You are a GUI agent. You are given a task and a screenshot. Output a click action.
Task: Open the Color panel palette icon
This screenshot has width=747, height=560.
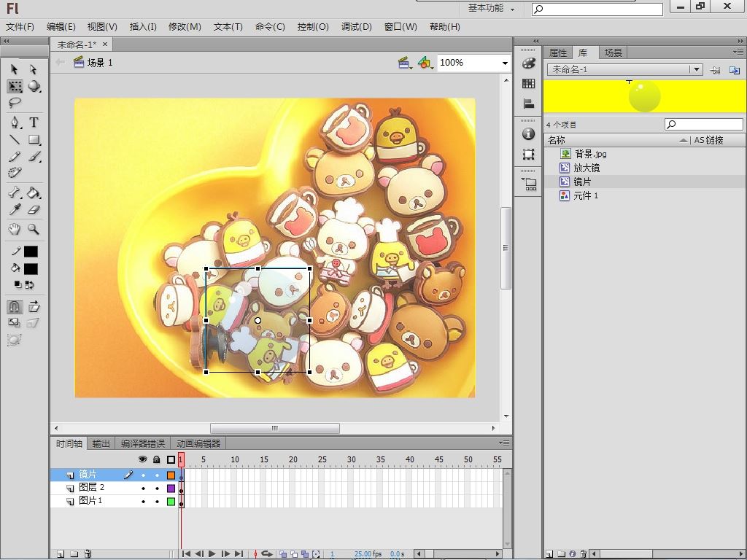pos(529,64)
